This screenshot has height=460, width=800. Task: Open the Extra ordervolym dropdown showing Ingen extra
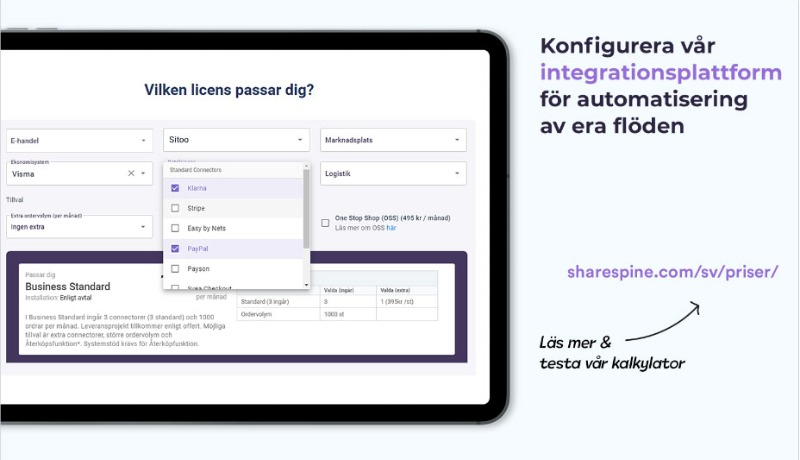tap(80, 226)
